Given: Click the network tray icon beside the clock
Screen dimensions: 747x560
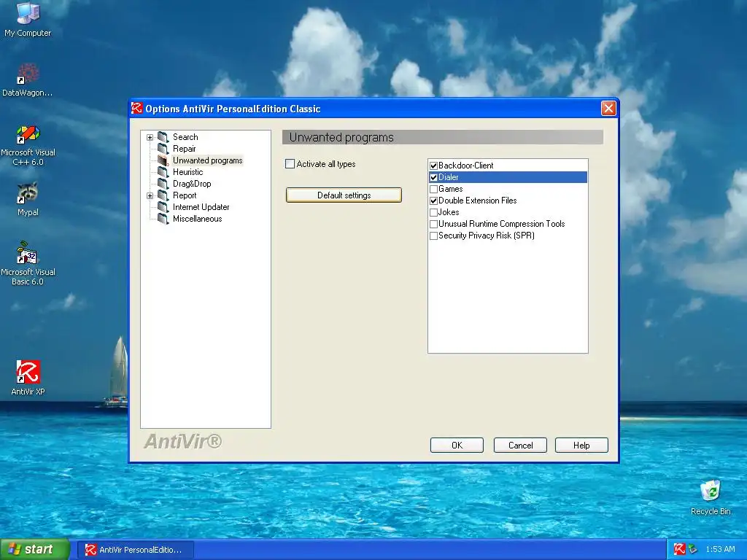Looking at the screenshot, I should pos(693,549).
